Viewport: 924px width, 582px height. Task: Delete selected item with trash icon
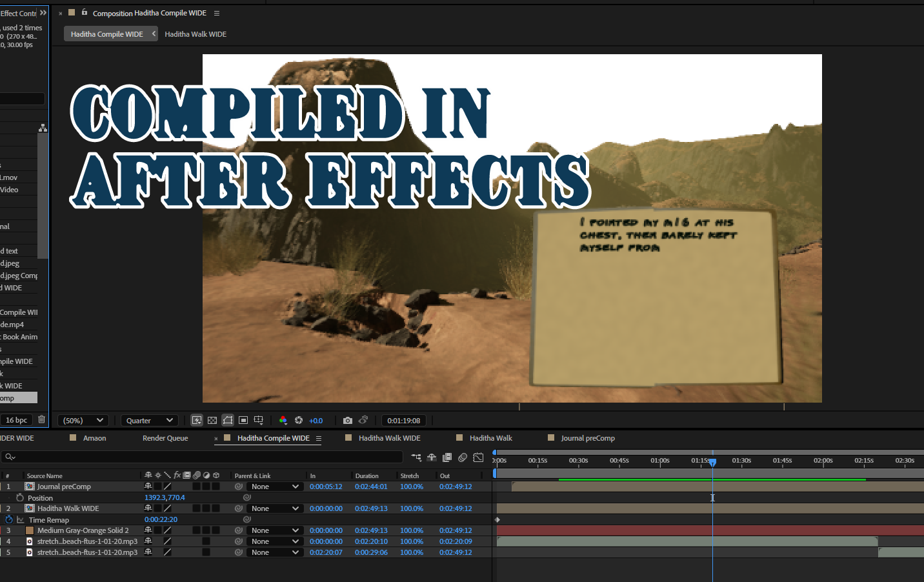tap(41, 419)
